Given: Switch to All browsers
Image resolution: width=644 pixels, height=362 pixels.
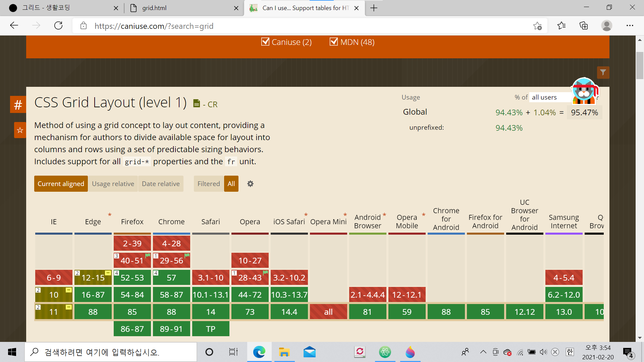Looking at the screenshot, I should click(231, 184).
